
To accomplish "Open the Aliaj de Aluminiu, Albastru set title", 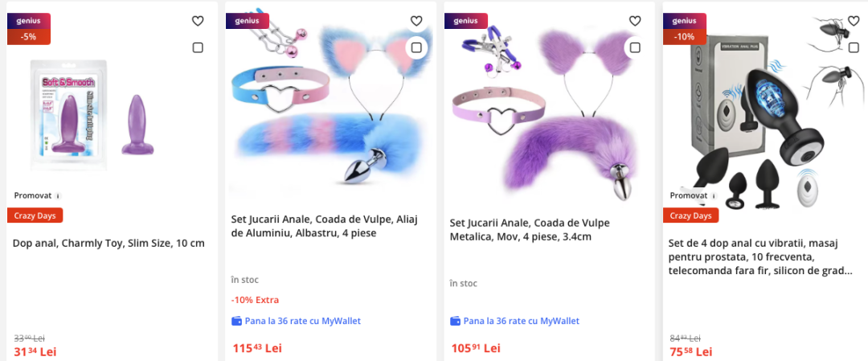I will click(x=325, y=226).
